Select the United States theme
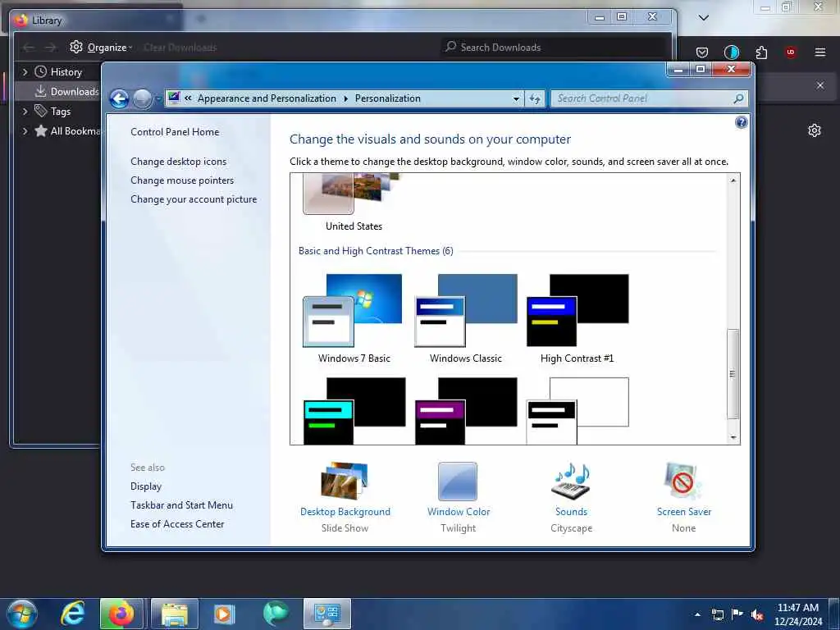This screenshot has width=840, height=630. [x=353, y=203]
